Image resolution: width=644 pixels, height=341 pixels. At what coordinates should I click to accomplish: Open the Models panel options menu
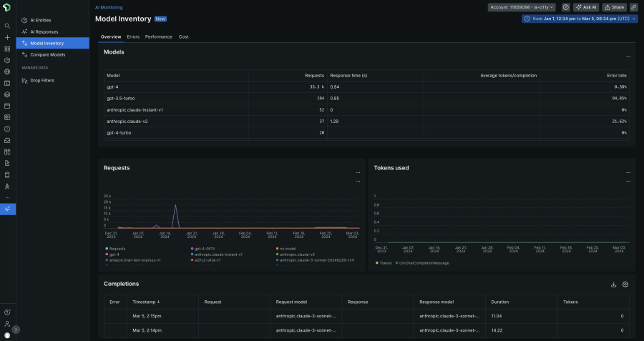point(628,56)
